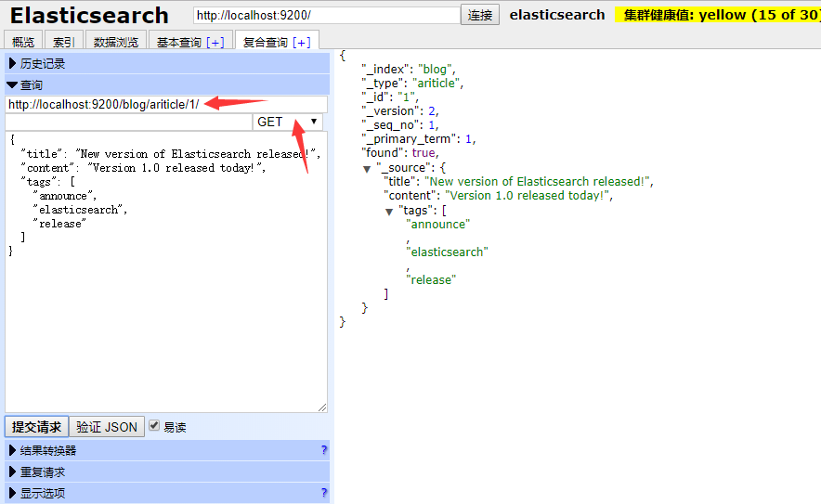
Task: Click the query URL field with blog/ariticle/1/
Action: pos(166,104)
